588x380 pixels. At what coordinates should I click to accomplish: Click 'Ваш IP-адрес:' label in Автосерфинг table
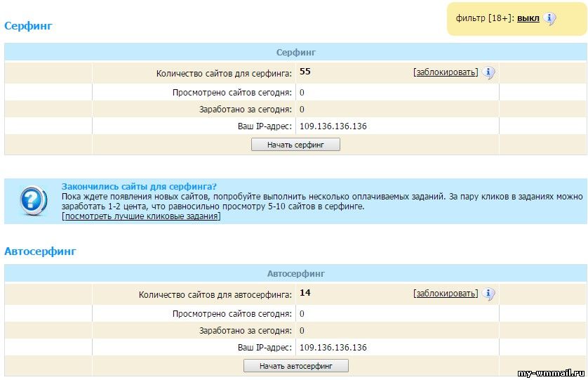[x=265, y=347]
